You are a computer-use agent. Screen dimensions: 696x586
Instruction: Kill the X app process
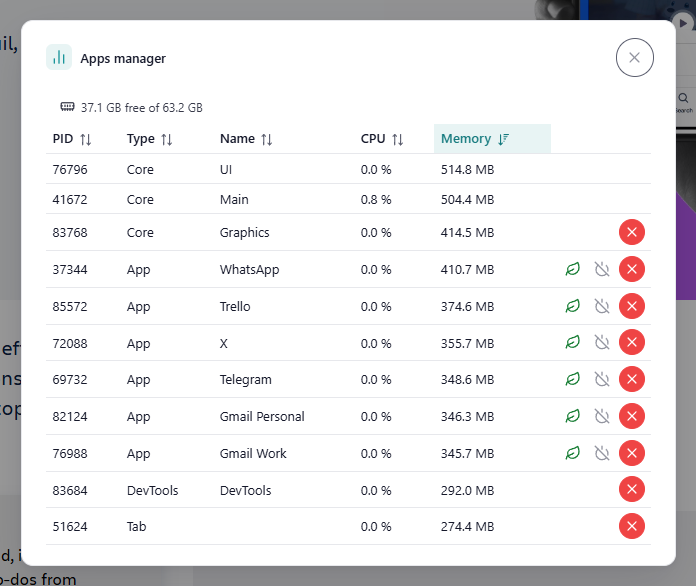[x=632, y=342]
